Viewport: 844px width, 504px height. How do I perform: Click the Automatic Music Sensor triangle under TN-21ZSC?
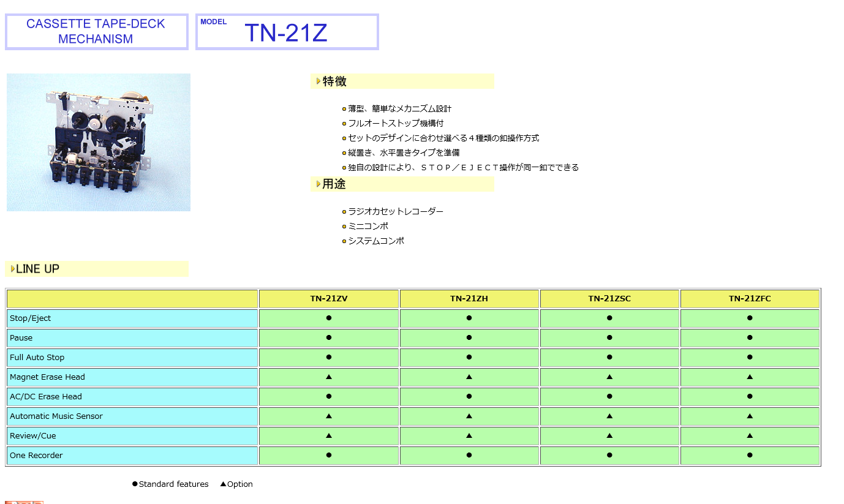point(609,416)
